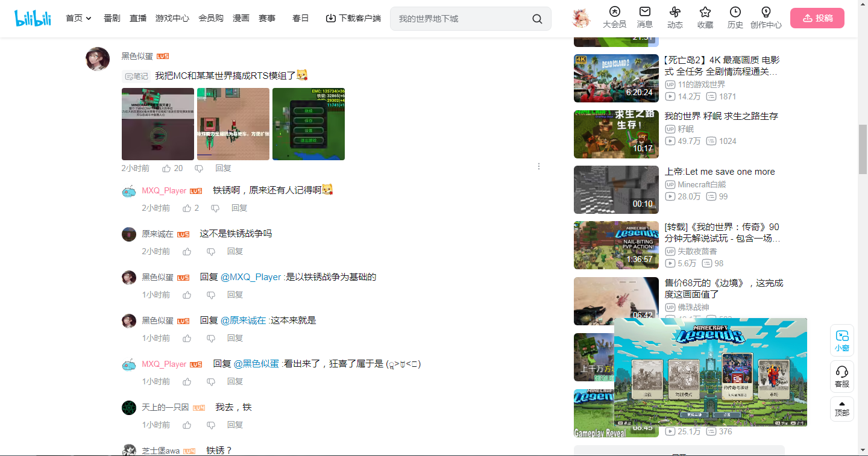Open three-dot more options on comment
The width and height of the screenshot is (868, 456).
click(539, 167)
